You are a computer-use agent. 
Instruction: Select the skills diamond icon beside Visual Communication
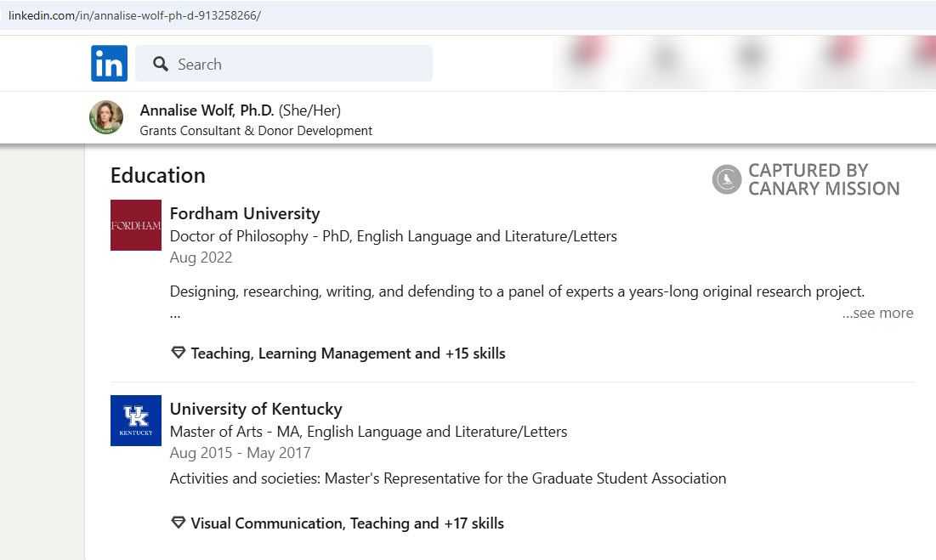pos(178,523)
